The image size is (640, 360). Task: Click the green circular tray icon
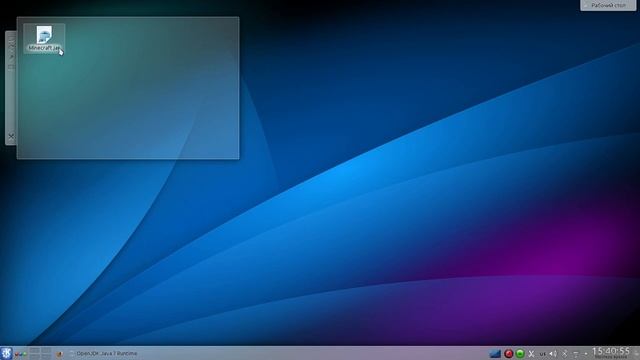coord(520,354)
